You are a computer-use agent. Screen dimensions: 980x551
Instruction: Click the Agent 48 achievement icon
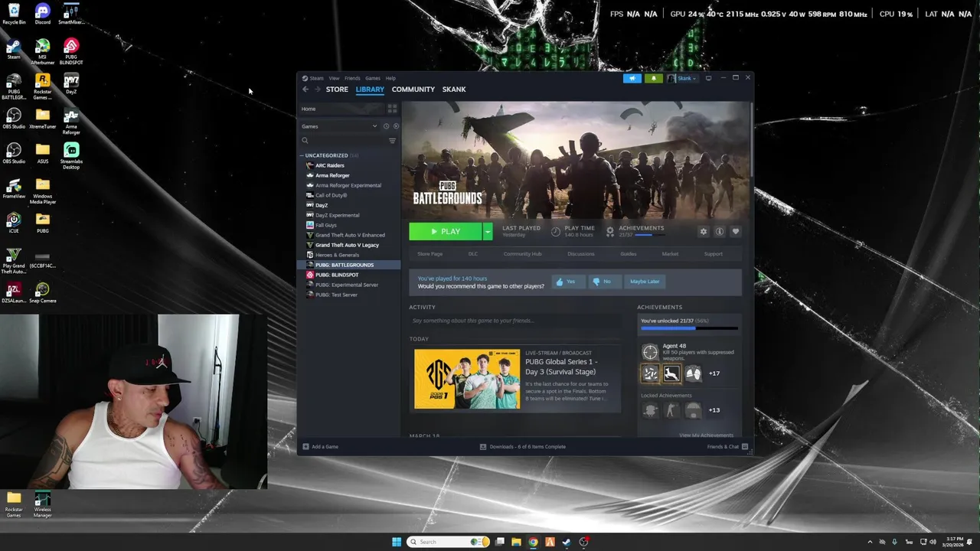pos(650,351)
